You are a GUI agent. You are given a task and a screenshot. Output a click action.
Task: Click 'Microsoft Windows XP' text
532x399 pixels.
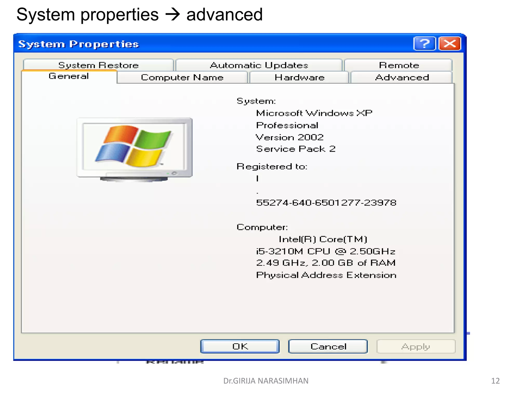[x=314, y=113]
